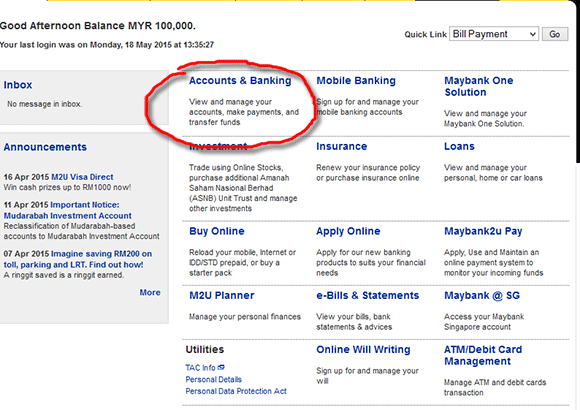This screenshot has width=580, height=410.
Task: Click 'No message in inbox.' text
Action: click(x=44, y=104)
